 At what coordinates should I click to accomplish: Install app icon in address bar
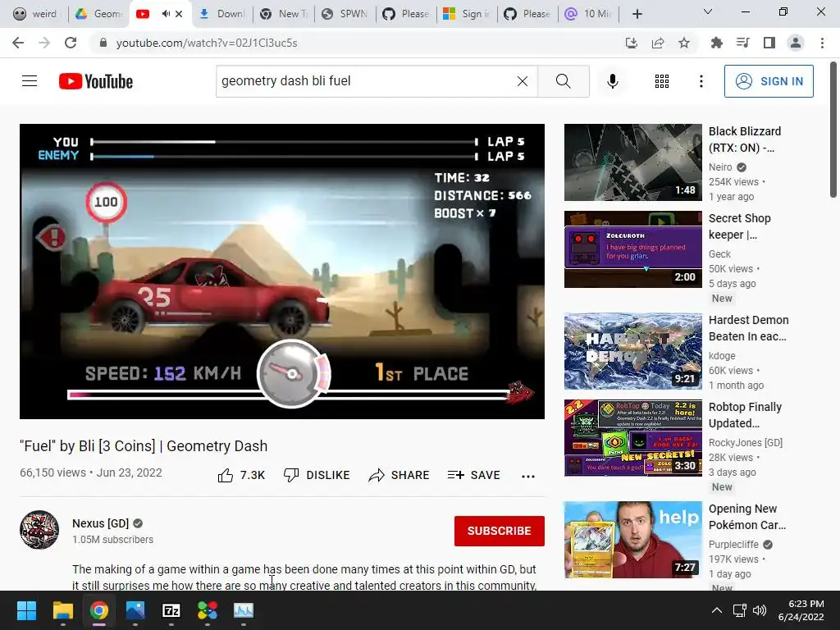click(632, 43)
